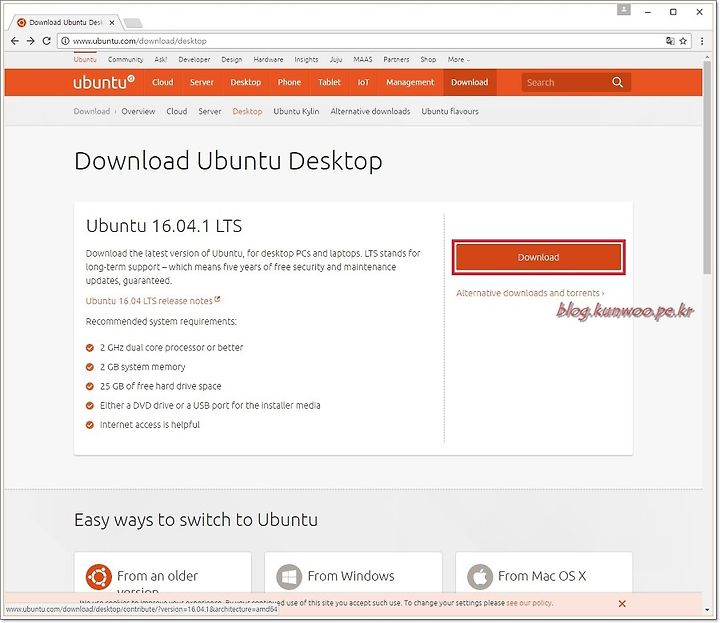This screenshot has width=720, height=623.
Task: Click Server in the sub-navigation
Action: [209, 111]
